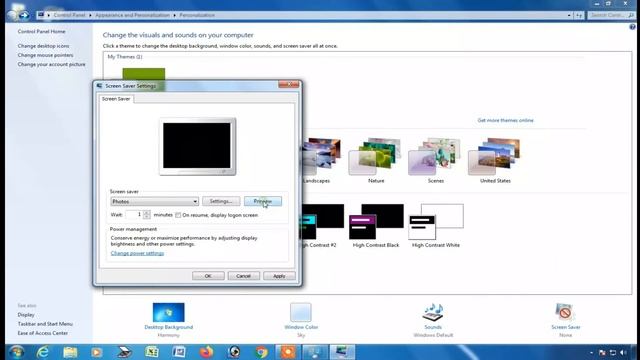Open Windows Explorer folder in taskbar

(70, 352)
